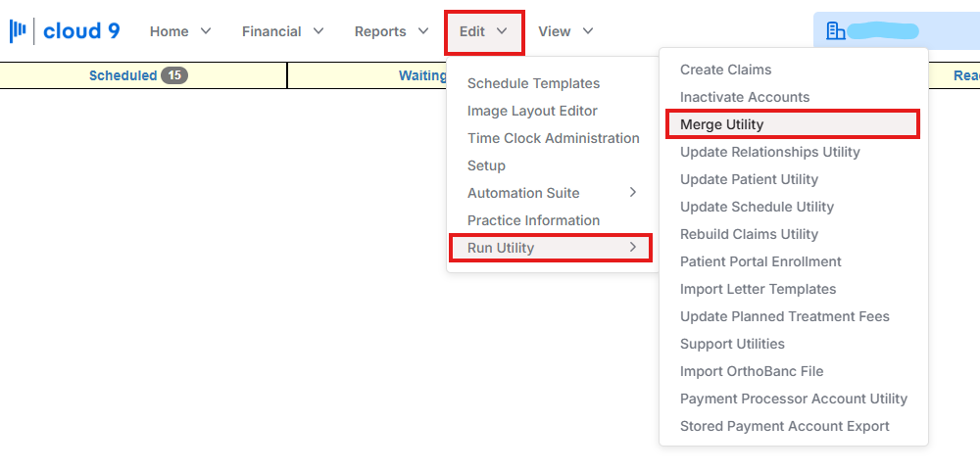This screenshot has width=980, height=471.
Task: Collapse the Edit menu
Action: tap(484, 31)
